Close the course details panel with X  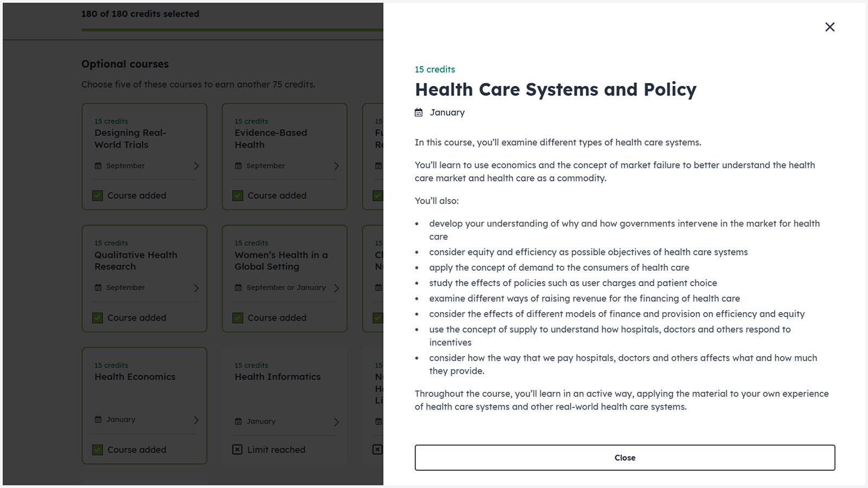pyautogui.click(x=829, y=27)
